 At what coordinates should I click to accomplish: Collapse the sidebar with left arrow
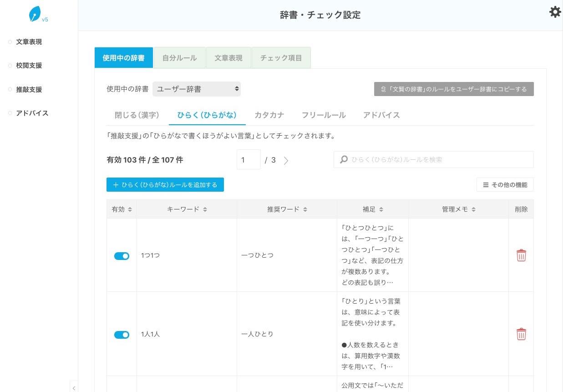coord(74,387)
